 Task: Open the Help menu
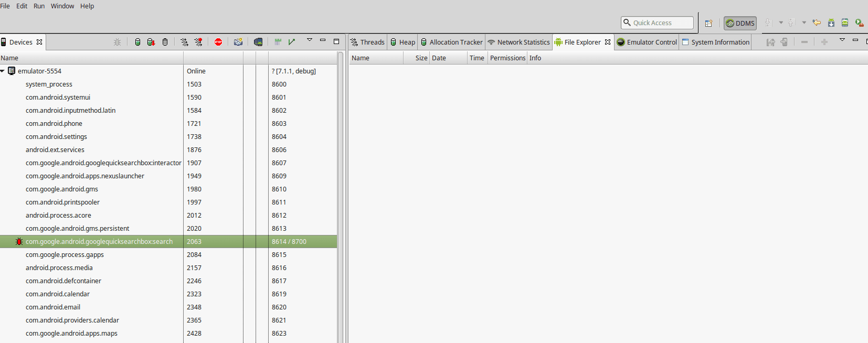[x=87, y=6]
